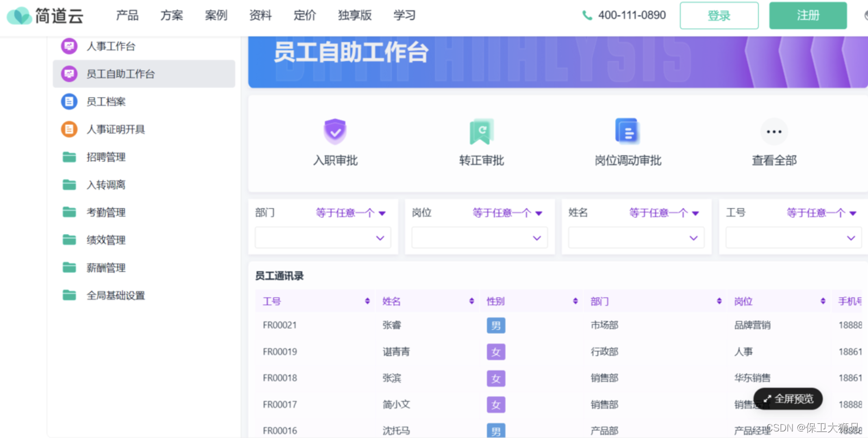Open the 产品 top menu
868x438 pixels.
(127, 15)
